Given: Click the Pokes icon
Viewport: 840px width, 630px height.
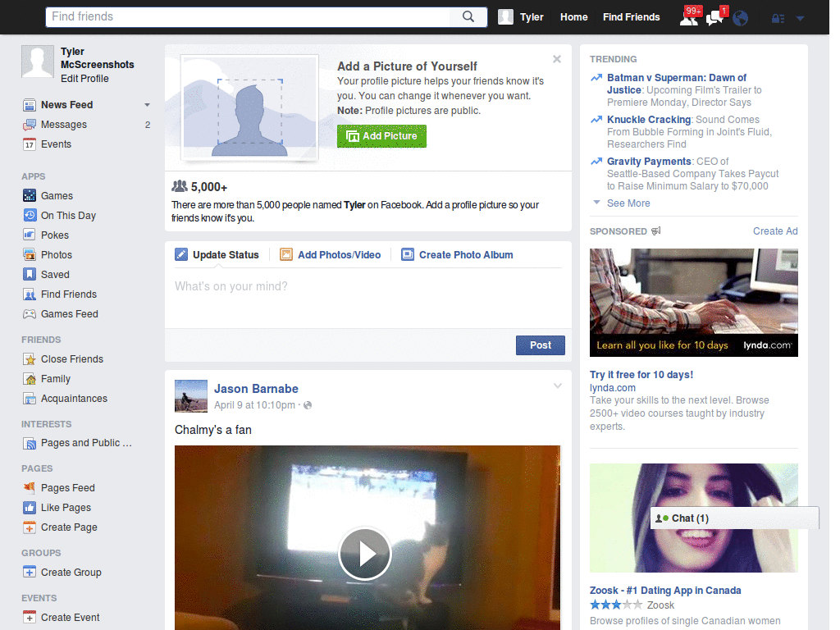Looking at the screenshot, I should pos(30,235).
